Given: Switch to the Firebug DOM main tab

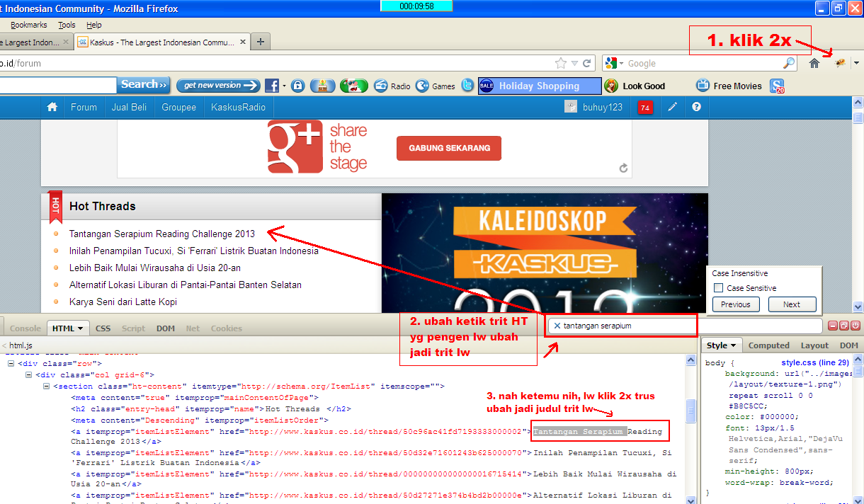Looking at the screenshot, I should pyautogui.click(x=166, y=328).
